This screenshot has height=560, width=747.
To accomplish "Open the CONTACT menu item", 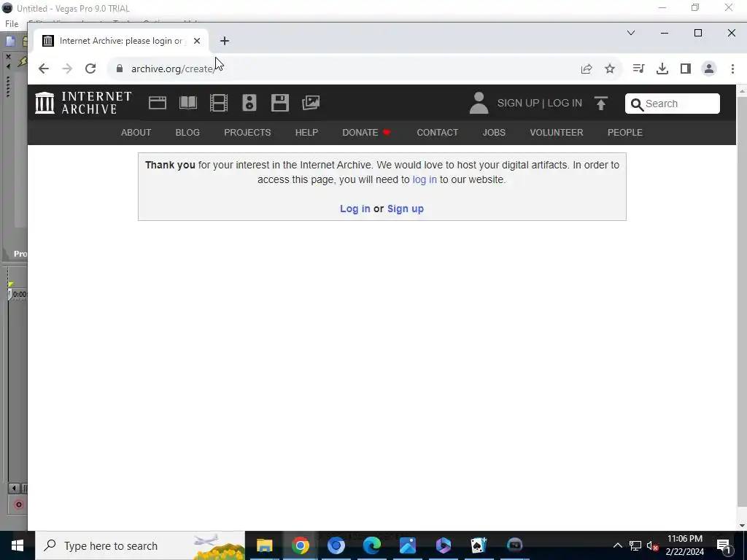I will click(438, 133).
